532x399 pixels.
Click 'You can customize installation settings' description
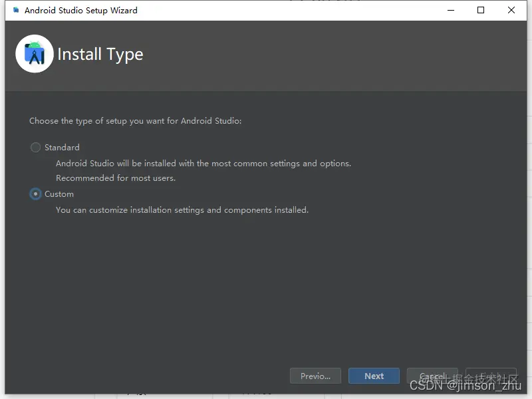[182, 210]
